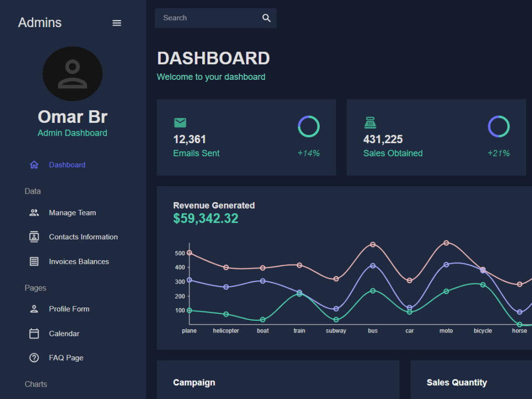
Task: Click the plane axis label
Action: coord(189,331)
